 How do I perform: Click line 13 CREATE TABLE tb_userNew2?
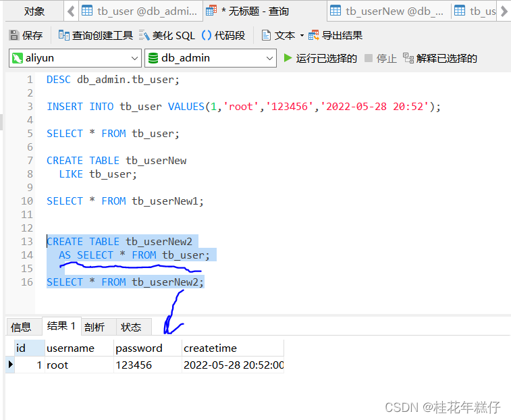[x=119, y=242]
